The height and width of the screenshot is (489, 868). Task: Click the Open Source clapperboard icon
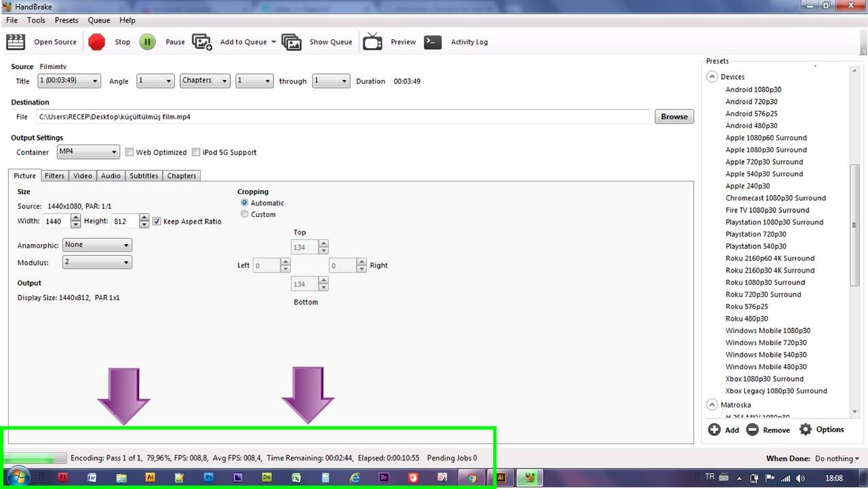16,42
